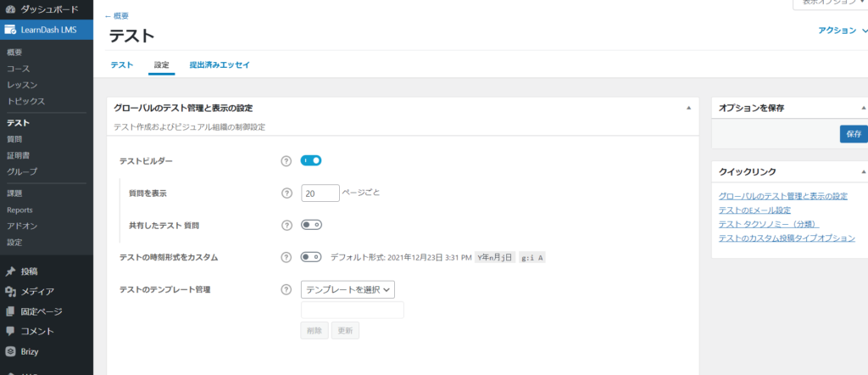Click the 質問を表示 number field

(x=320, y=193)
